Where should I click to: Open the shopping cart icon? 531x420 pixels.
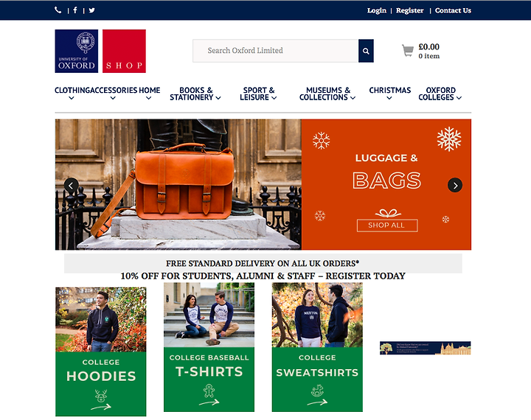click(x=408, y=51)
